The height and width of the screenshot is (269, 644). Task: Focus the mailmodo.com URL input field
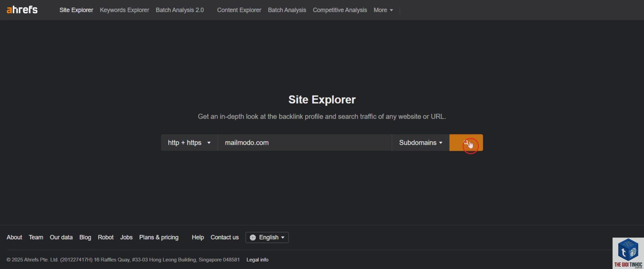305,143
